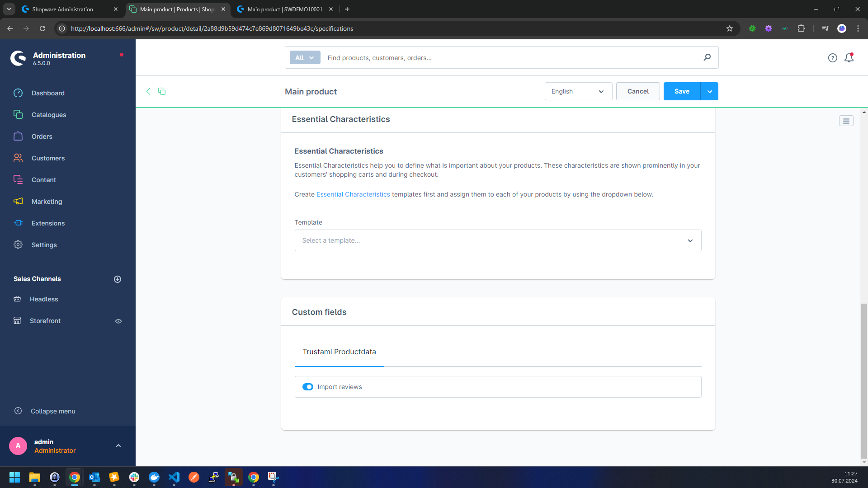Click the back arrow navigation icon
The height and width of the screenshot is (488, 868).
(x=148, y=91)
